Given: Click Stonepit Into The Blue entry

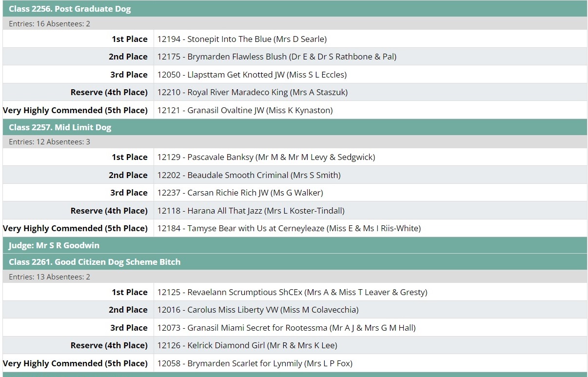Looking at the screenshot, I should [x=242, y=39].
